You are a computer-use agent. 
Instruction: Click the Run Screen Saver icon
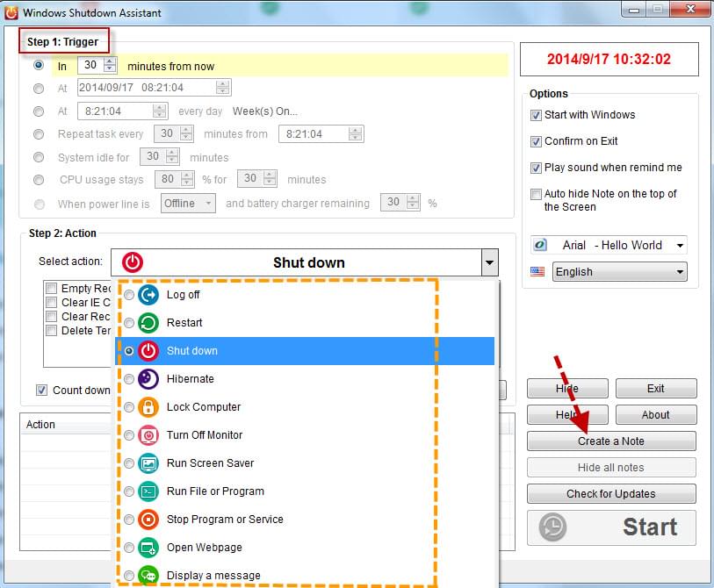(148, 463)
